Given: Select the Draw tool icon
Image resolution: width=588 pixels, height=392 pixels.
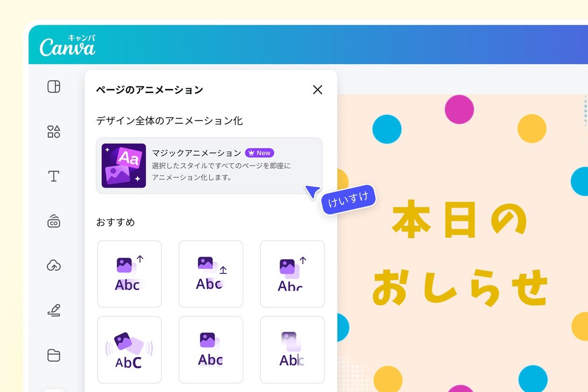Looking at the screenshot, I should click(54, 310).
